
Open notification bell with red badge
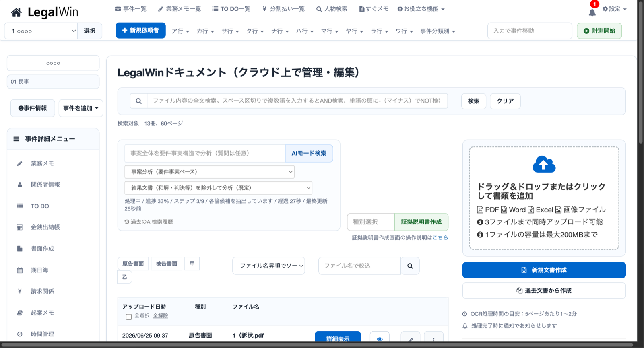tap(592, 12)
